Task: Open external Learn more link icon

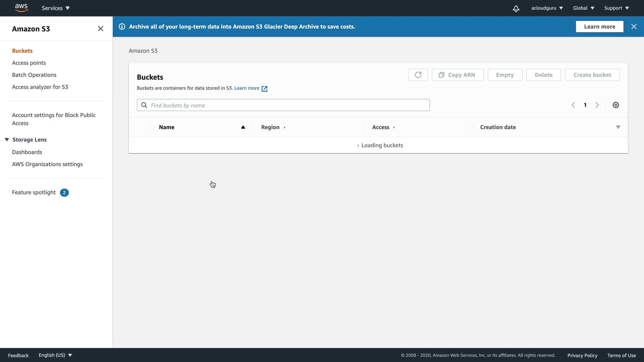Action: coord(264,88)
